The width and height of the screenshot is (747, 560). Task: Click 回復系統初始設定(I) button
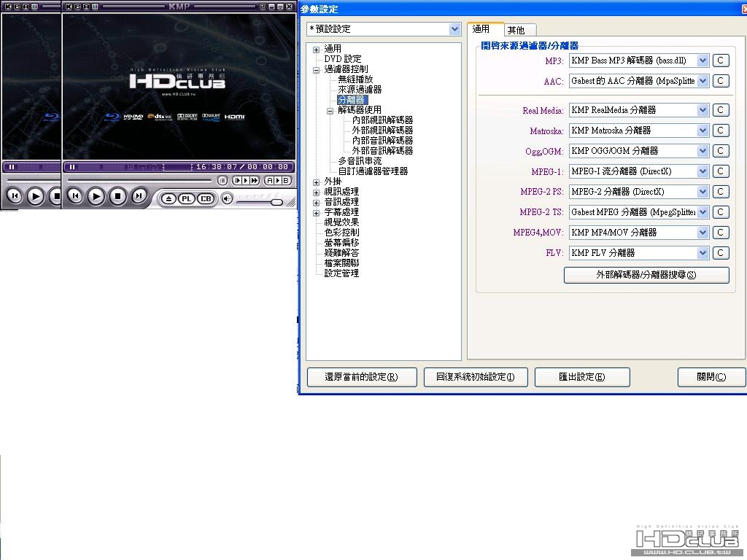[x=476, y=377]
